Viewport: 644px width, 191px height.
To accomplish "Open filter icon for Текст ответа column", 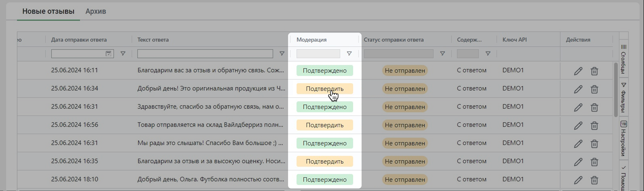I will click(282, 54).
